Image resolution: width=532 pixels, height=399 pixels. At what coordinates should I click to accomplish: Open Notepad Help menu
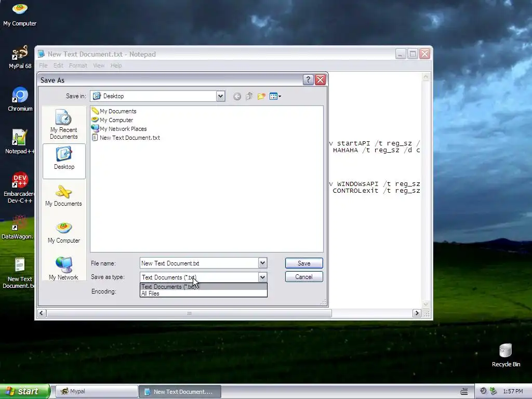point(116,65)
